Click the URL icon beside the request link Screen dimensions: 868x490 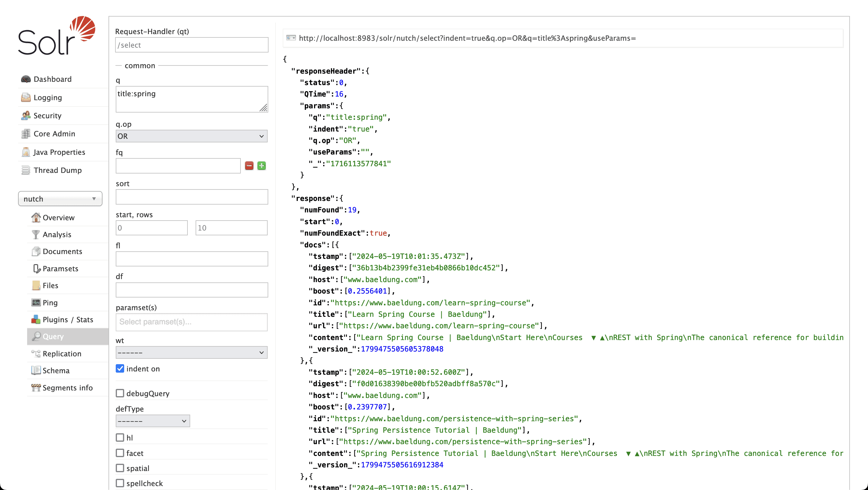pos(291,38)
